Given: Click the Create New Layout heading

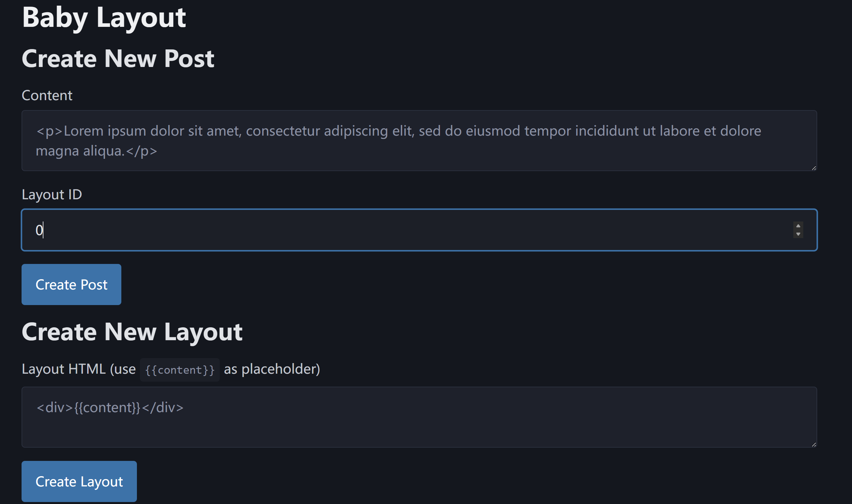Looking at the screenshot, I should click(x=132, y=332).
